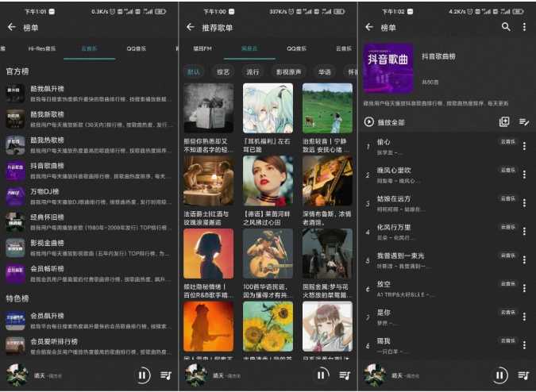Open more options for song 化风行万里
This screenshot has width=536, height=392.
(524, 231)
